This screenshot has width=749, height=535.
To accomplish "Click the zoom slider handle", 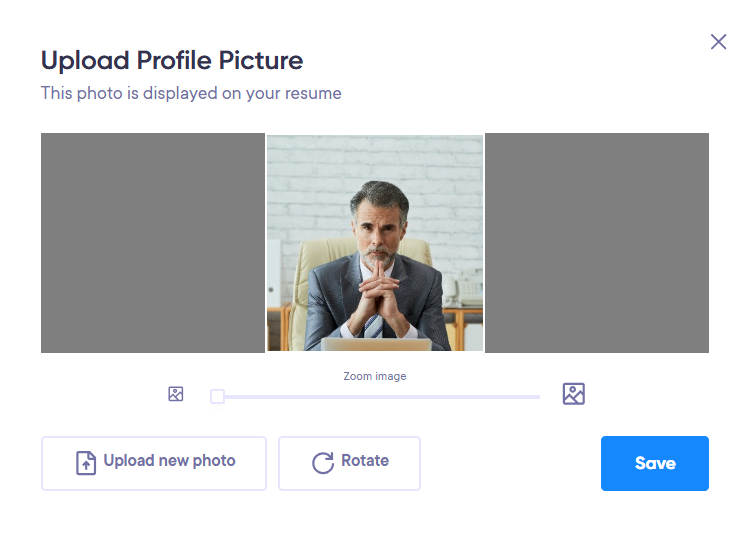I will coord(217,396).
